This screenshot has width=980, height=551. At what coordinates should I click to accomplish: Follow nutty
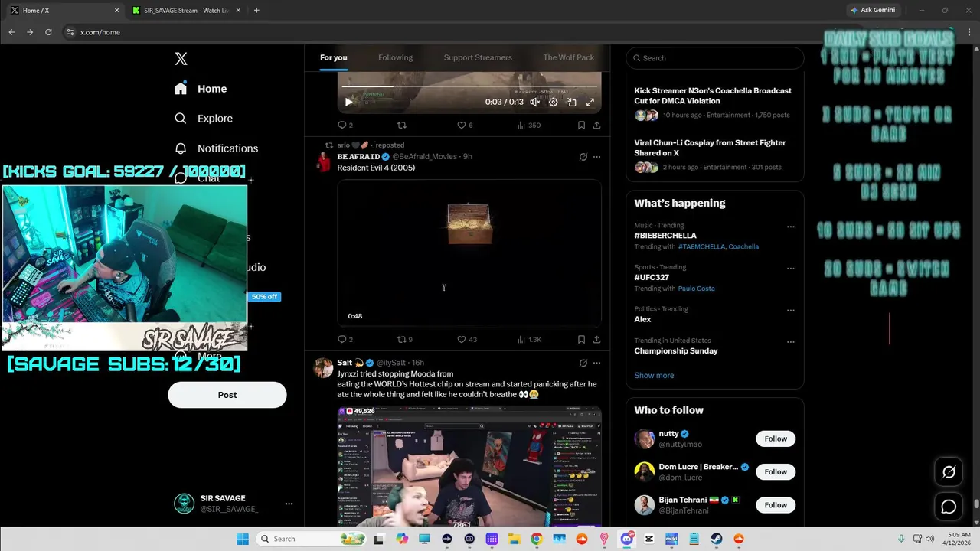(x=776, y=439)
